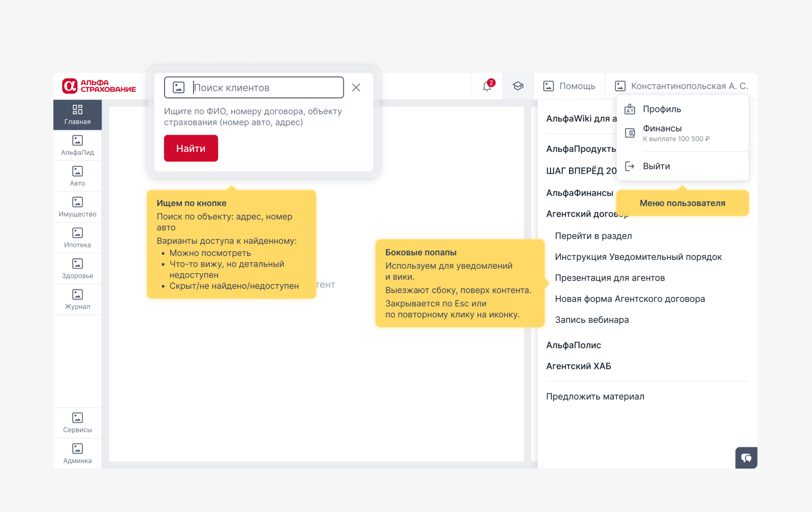Open the Здоровье sidebar section
This screenshot has width=812, height=512.
click(77, 269)
